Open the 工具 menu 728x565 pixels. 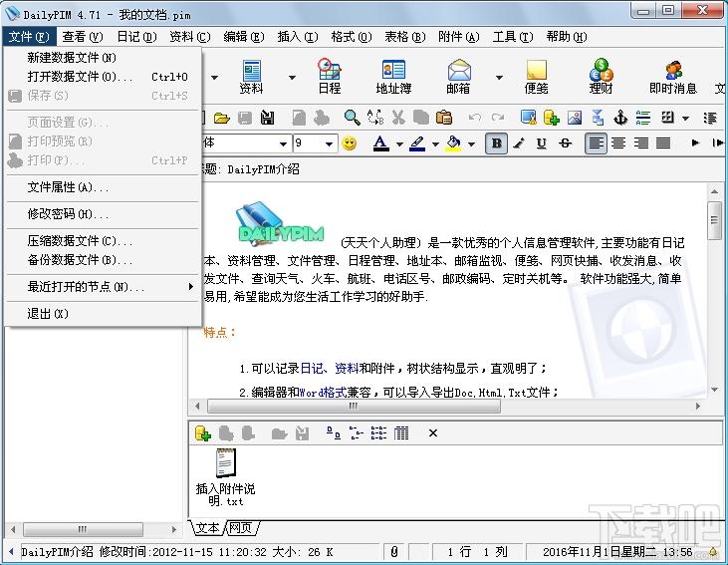(x=513, y=36)
